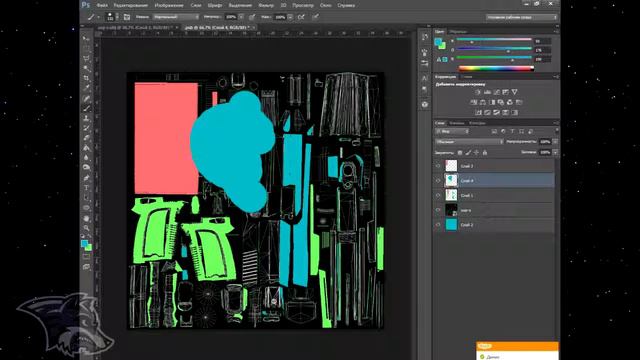Select the Crop tool
The image size is (640, 360).
[x=86, y=78]
